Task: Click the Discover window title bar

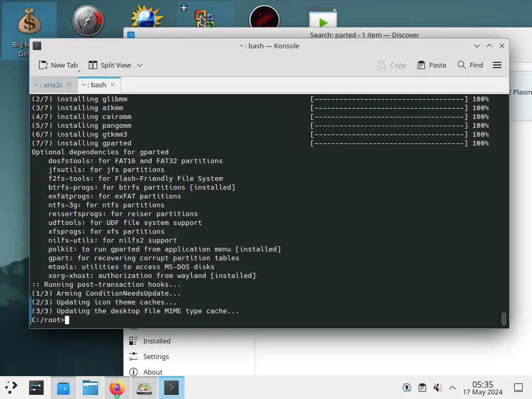Action: click(x=364, y=35)
